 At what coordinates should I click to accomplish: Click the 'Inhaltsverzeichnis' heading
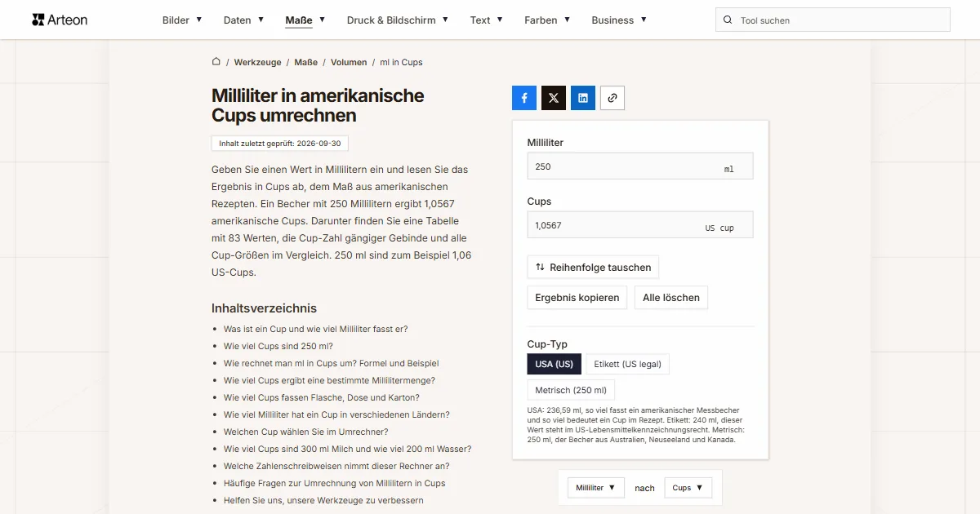click(x=264, y=308)
